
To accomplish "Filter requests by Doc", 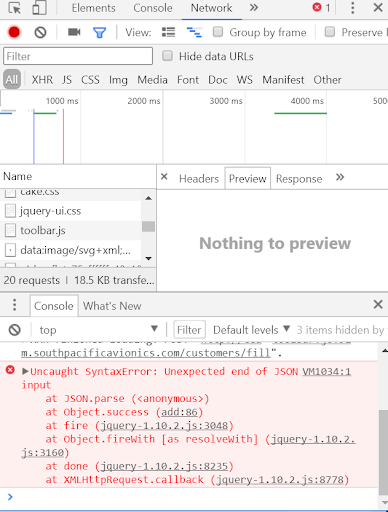I will (218, 80).
